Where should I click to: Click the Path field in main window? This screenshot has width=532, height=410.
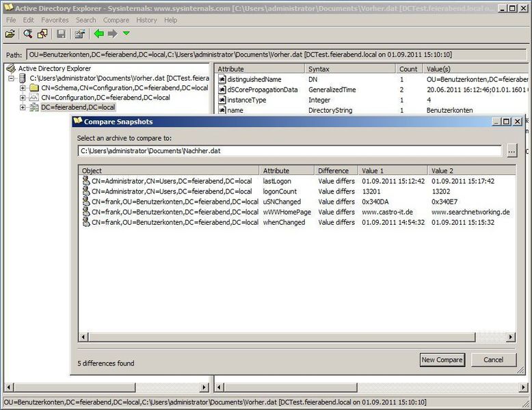click(276, 54)
